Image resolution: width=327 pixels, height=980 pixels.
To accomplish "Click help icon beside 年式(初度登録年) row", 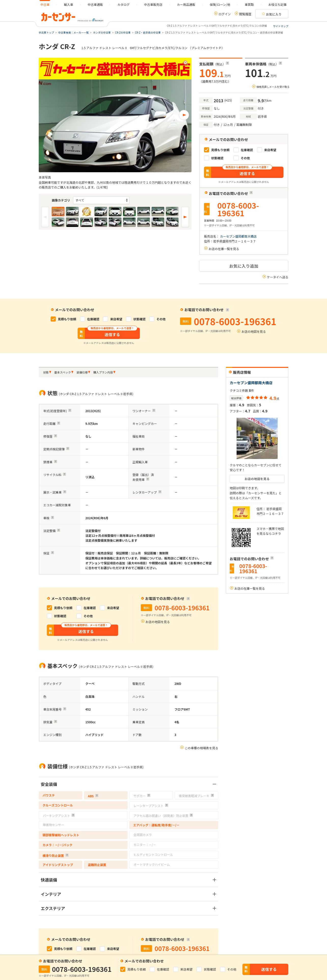I will click(x=70, y=410).
